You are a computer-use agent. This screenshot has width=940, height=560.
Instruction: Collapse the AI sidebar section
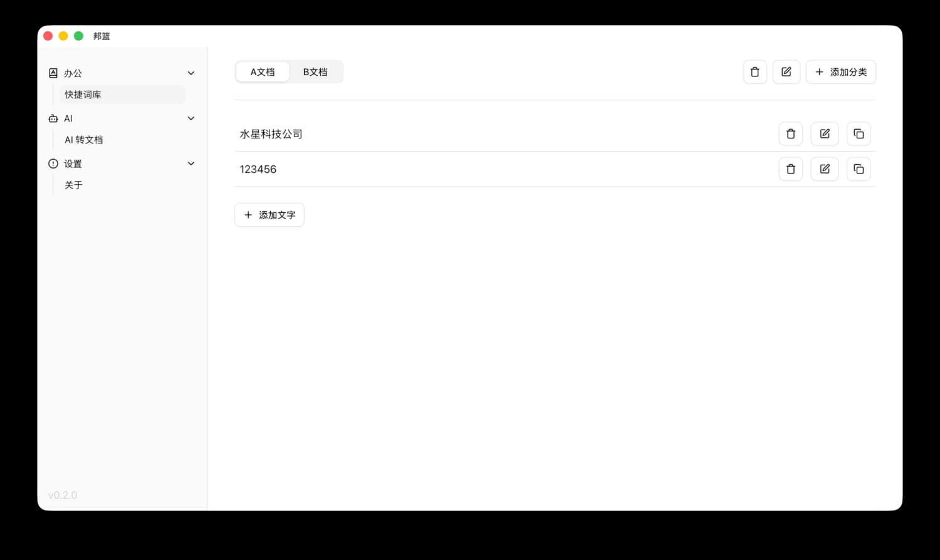pyautogui.click(x=191, y=118)
